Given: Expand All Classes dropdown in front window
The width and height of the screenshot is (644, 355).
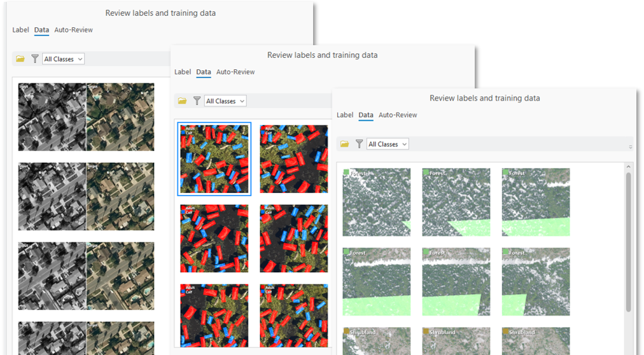Looking at the screenshot, I should tap(388, 144).
